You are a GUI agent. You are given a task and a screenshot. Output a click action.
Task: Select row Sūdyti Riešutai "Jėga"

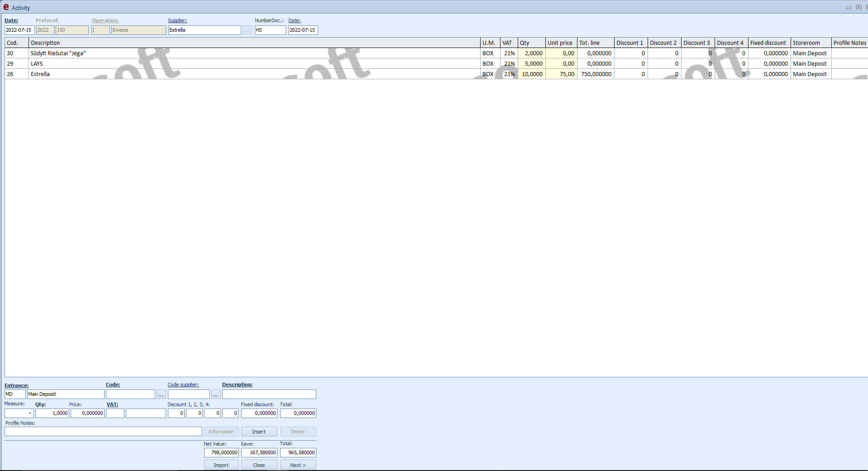[x=436, y=53]
